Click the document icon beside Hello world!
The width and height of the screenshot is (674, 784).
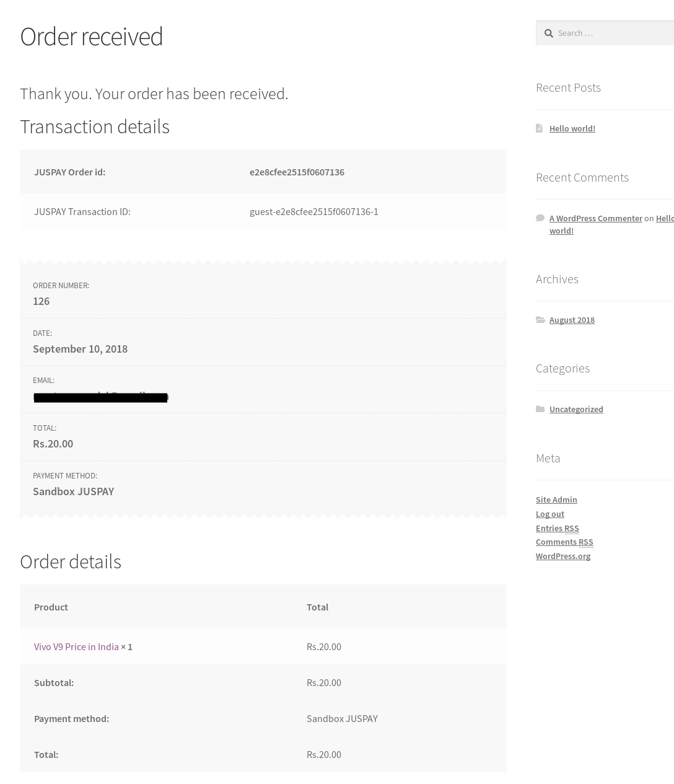(539, 128)
